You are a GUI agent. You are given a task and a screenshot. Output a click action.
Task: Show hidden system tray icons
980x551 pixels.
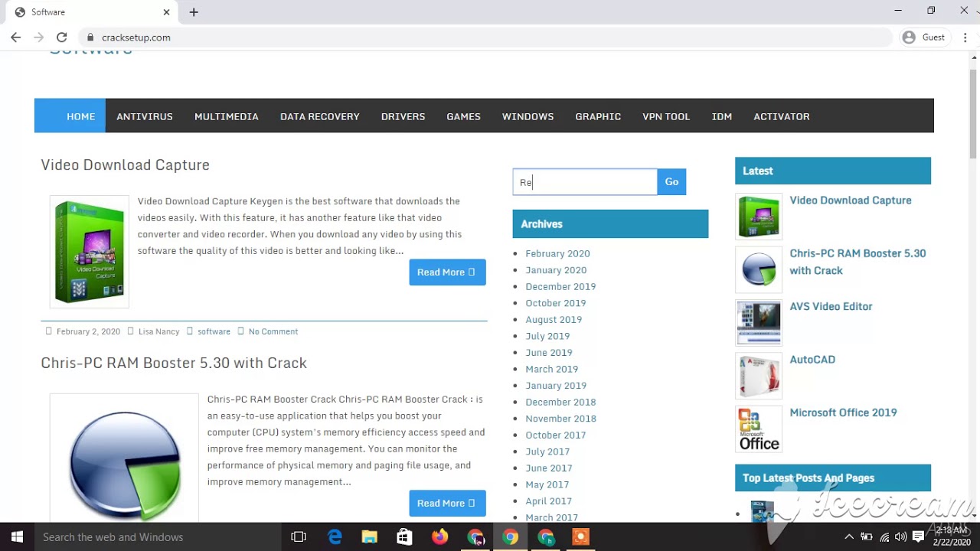click(849, 537)
